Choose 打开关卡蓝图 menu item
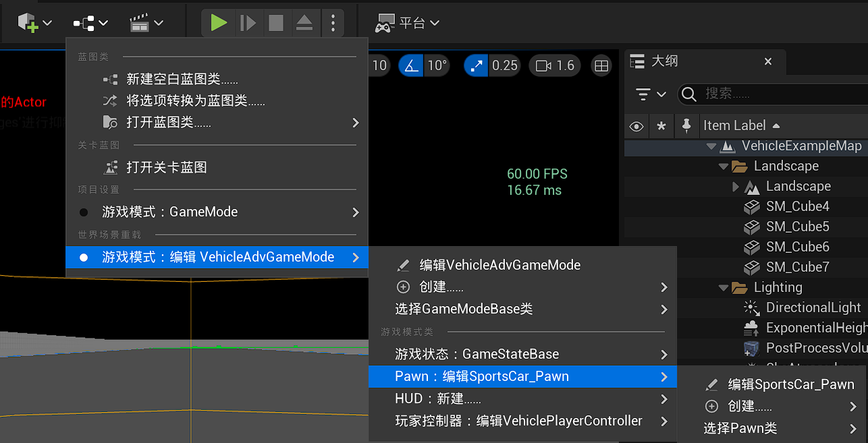Screen dimensions: 868x443 tap(166, 167)
